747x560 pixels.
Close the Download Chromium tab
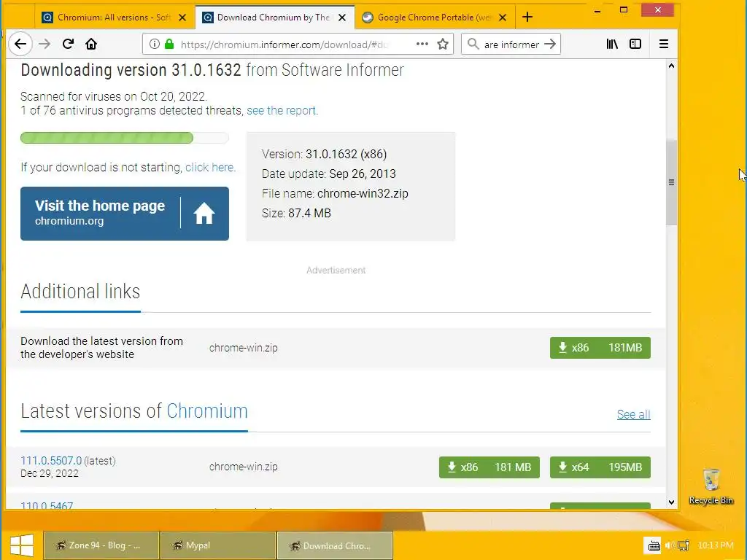coord(342,17)
